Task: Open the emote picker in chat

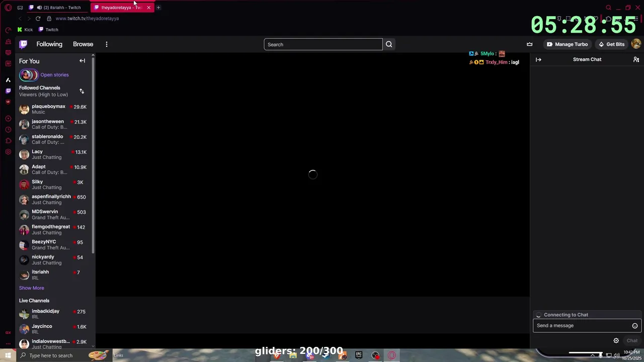Action: coord(635,326)
